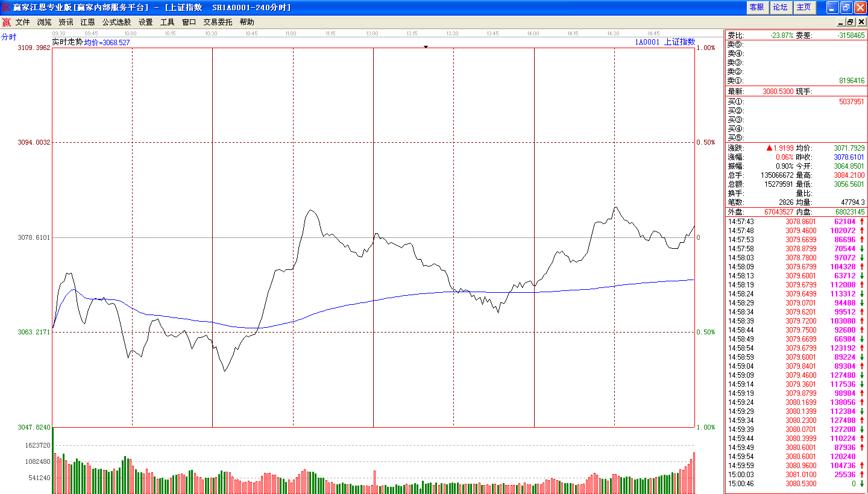
Task: Click the 内盘 value 68023145
Action: click(850, 212)
